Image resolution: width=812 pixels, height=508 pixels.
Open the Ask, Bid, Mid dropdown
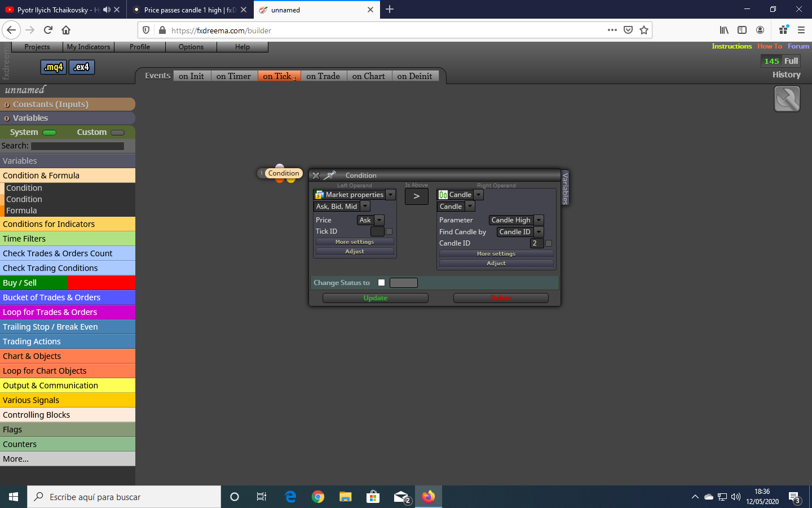365,207
